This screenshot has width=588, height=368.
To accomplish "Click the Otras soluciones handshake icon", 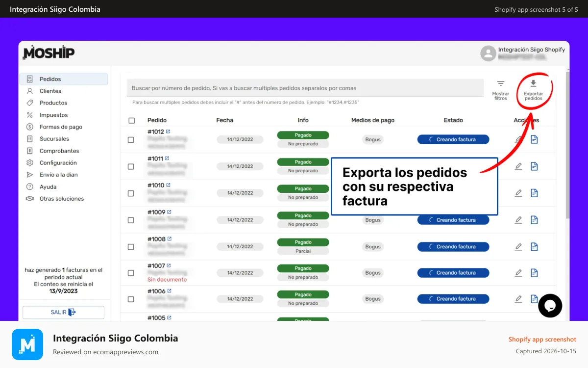I will [30, 199].
